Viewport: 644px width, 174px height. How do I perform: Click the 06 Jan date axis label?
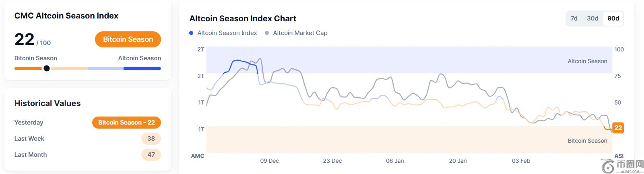[x=395, y=161]
